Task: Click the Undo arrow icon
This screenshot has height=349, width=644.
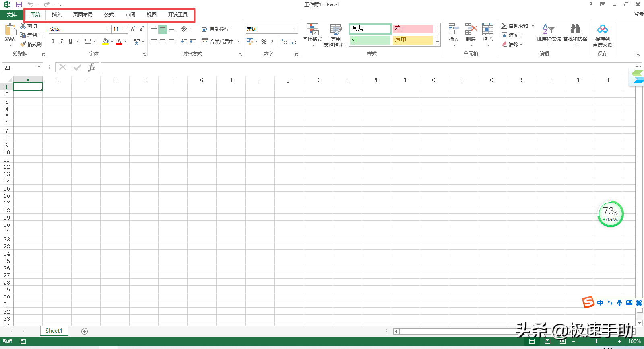Action: (x=31, y=4)
